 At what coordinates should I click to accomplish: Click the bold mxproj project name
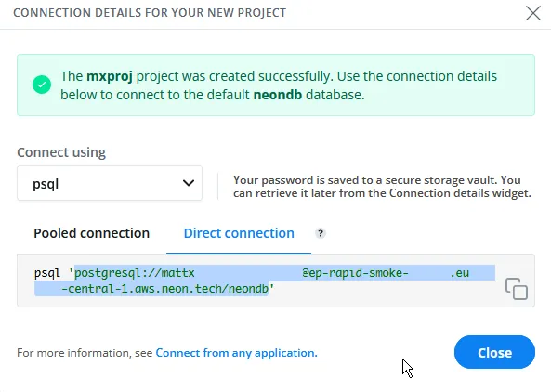coord(110,76)
